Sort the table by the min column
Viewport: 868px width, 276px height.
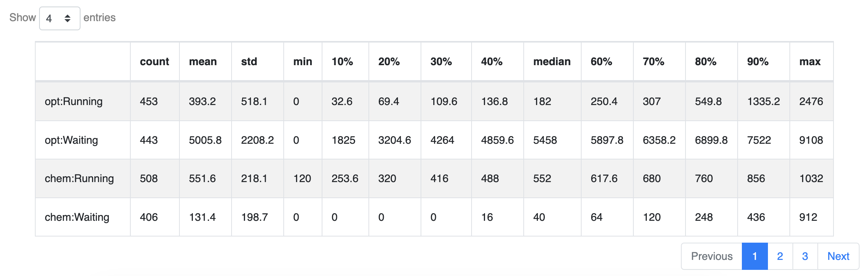click(302, 61)
